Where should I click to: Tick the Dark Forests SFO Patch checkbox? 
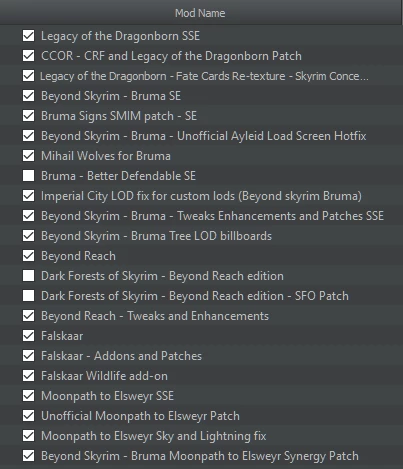coord(28,295)
